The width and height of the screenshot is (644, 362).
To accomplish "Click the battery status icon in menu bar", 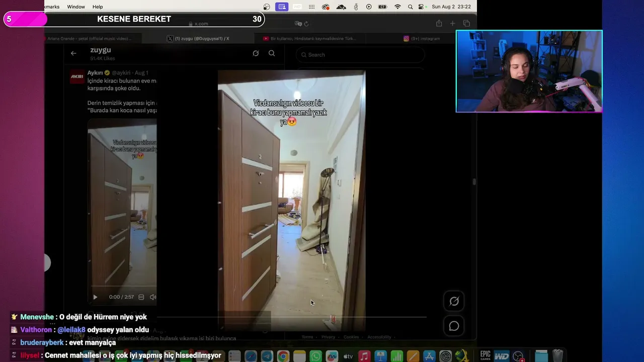I will point(382,7).
